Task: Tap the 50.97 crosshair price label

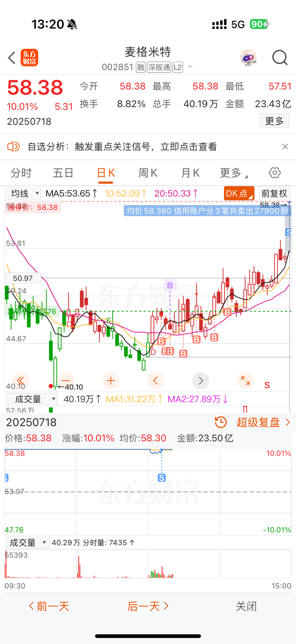Action: pyautogui.click(x=23, y=278)
